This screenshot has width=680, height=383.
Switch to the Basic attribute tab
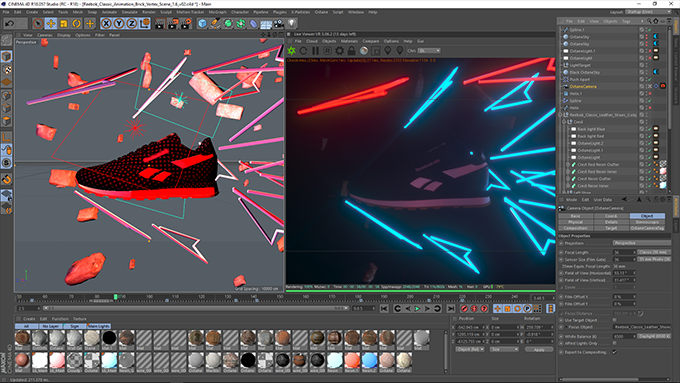(575, 216)
